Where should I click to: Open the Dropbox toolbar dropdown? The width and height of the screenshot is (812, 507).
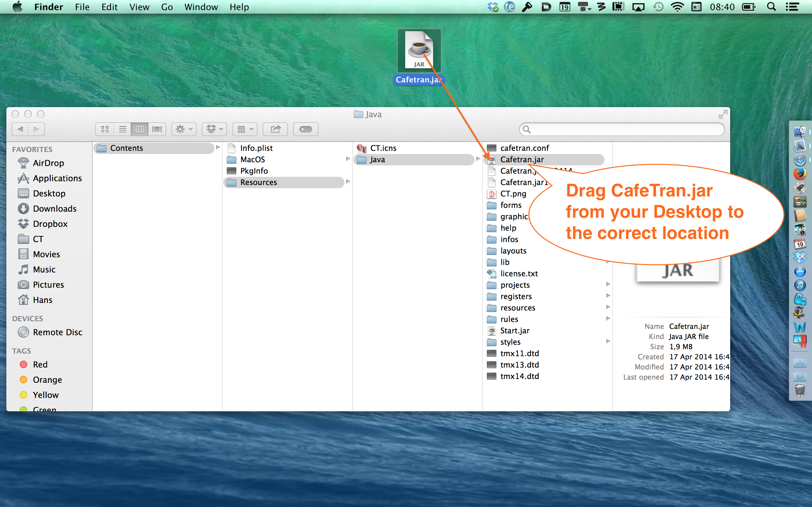pos(214,129)
